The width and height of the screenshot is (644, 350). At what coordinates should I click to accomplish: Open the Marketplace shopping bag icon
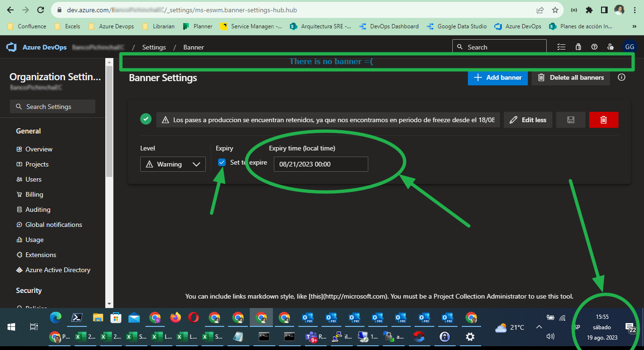[578, 47]
